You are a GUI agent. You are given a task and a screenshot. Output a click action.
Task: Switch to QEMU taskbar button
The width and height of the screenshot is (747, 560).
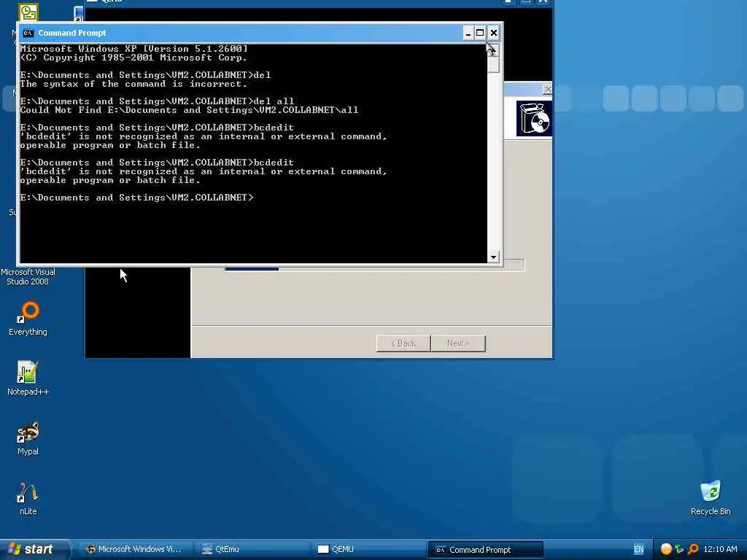pos(368,550)
